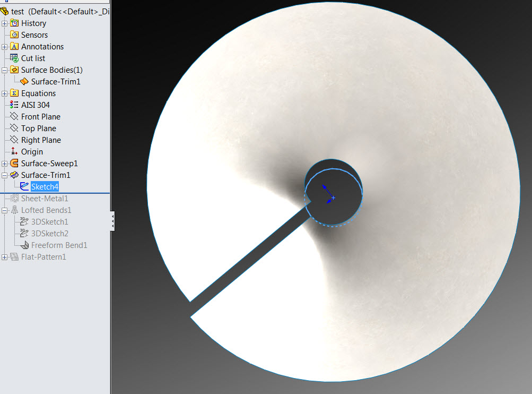532x394 pixels.
Task: Click the Surface Bodies folder icon
Action: point(14,70)
